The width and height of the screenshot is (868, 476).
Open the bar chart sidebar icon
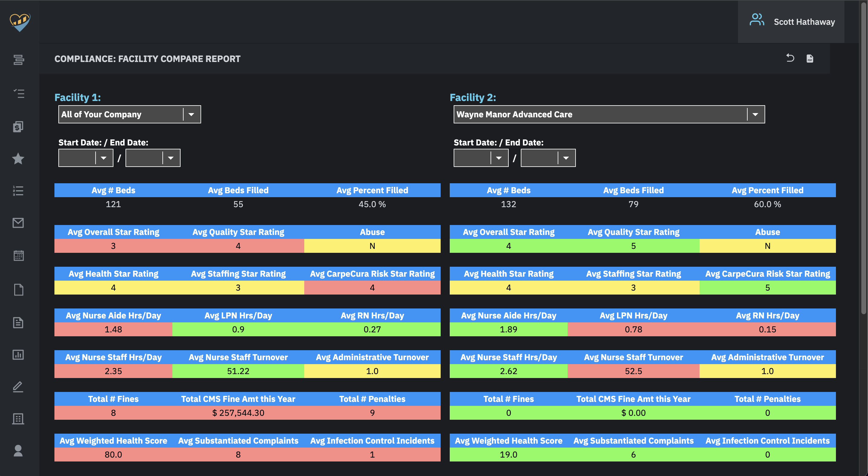tap(18, 354)
